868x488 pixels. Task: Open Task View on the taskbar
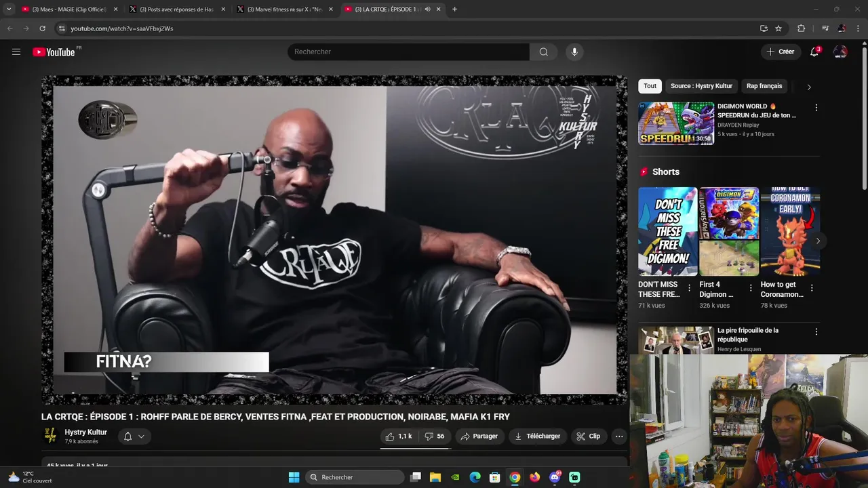(416, 477)
